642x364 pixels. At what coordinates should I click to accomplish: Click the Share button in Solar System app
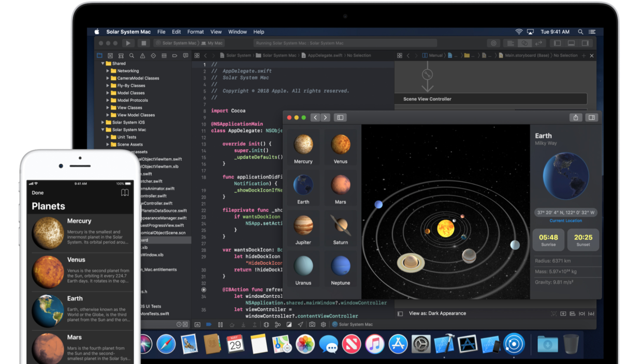click(x=576, y=117)
